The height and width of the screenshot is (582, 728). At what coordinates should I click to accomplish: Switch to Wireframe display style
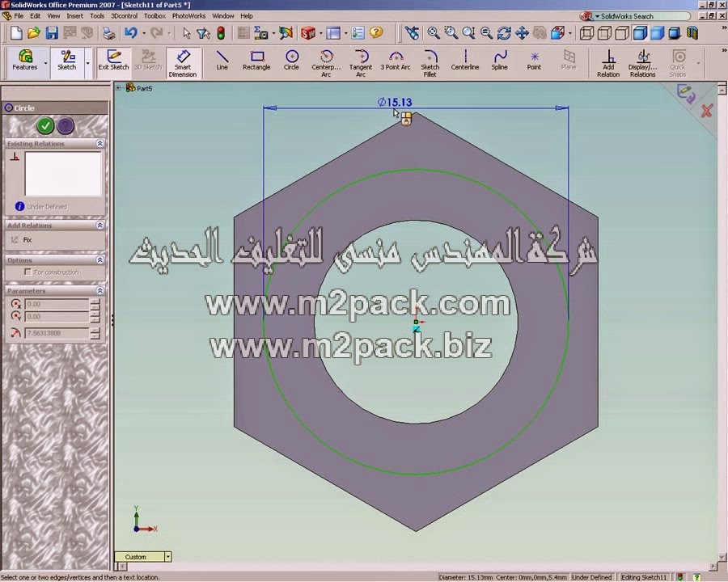coord(587,33)
